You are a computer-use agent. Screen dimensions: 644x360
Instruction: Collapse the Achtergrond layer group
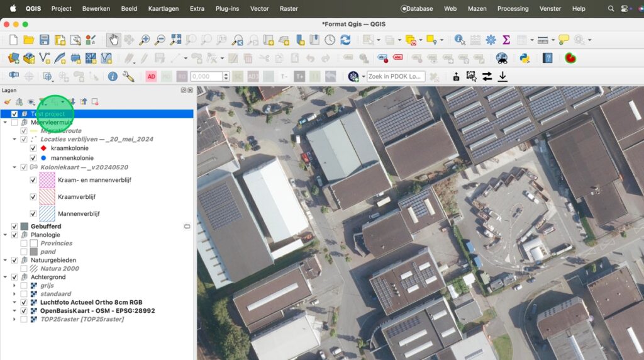[x=6, y=277]
